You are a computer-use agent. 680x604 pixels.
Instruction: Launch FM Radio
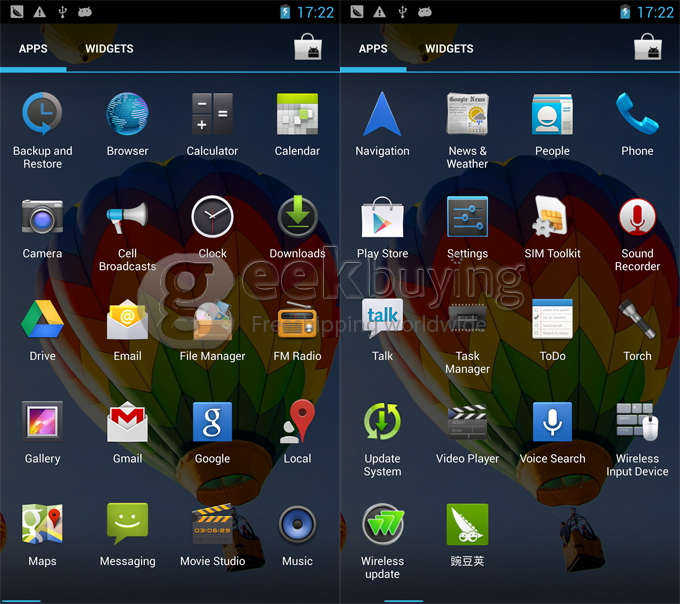[298, 320]
